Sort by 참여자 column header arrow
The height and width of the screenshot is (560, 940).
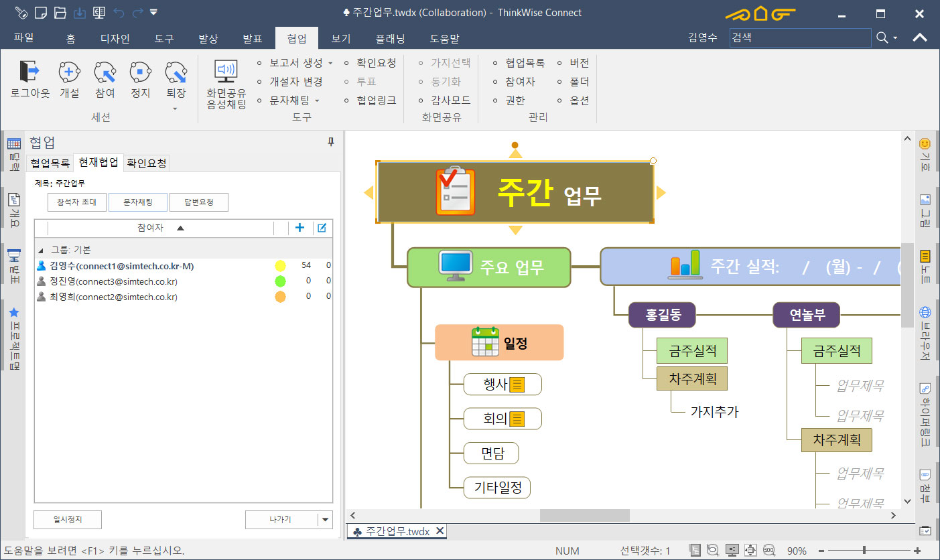(180, 228)
